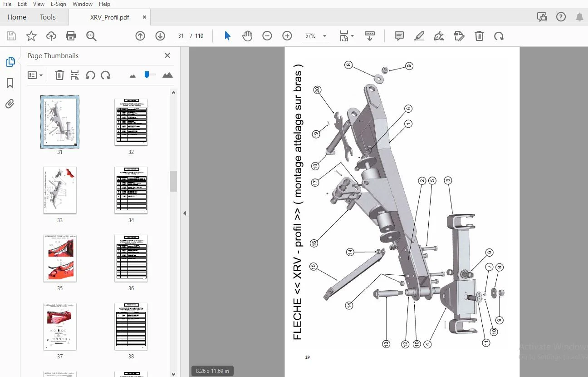Viewport: 588px width, 377px height.
Task: Select the XRV_Profil.pdf document tab
Action: tap(110, 17)
